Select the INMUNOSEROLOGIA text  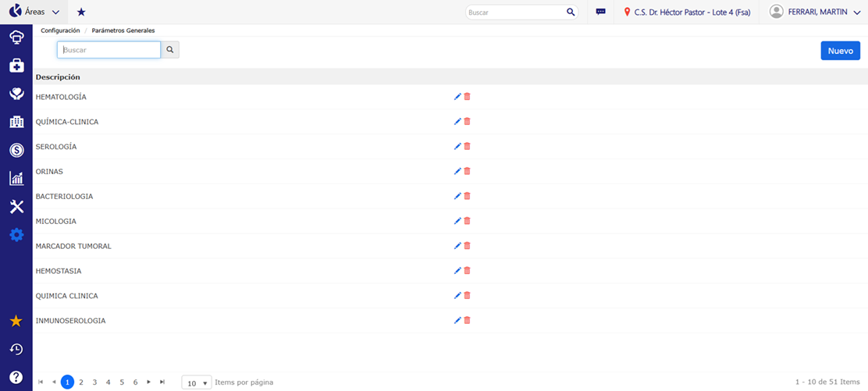(x=70, y=321)
